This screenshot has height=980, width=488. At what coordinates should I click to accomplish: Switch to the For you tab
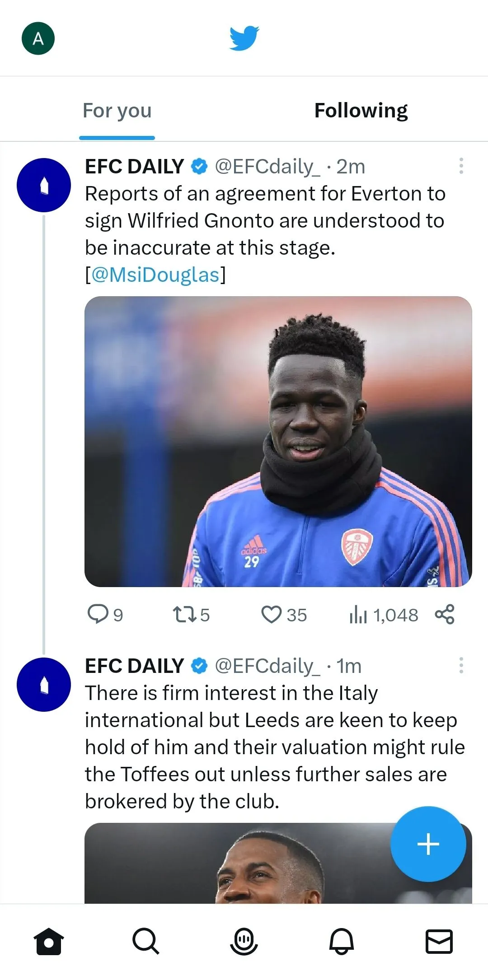pos(117,111)
